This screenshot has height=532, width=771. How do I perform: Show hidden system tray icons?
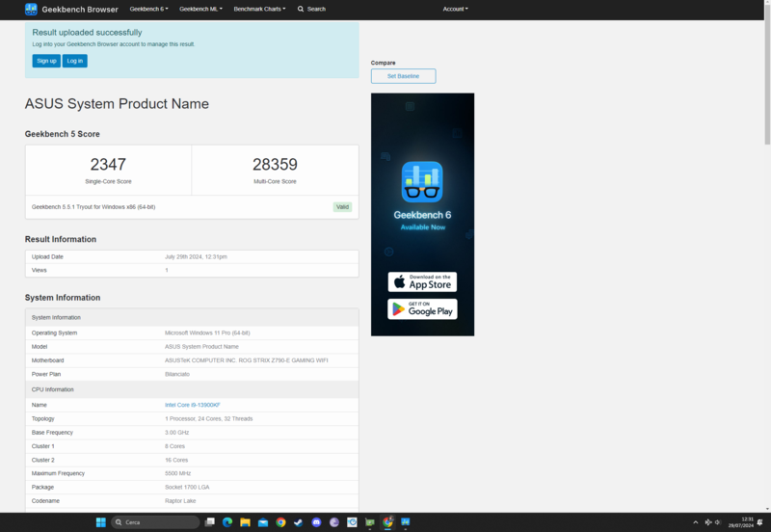[x=695, y=522]
